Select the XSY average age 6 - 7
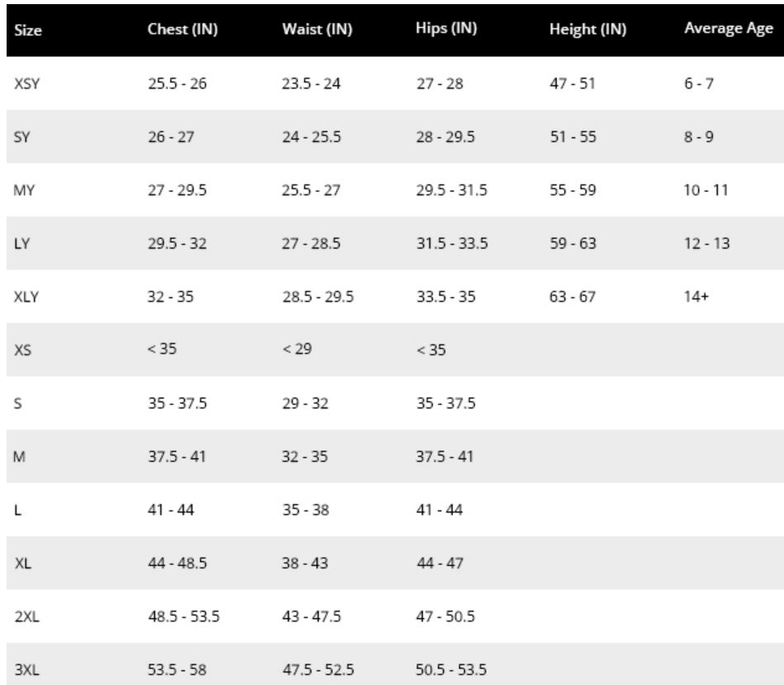The height and width of the screenshot is (685, 784). (x=699, y=83)
